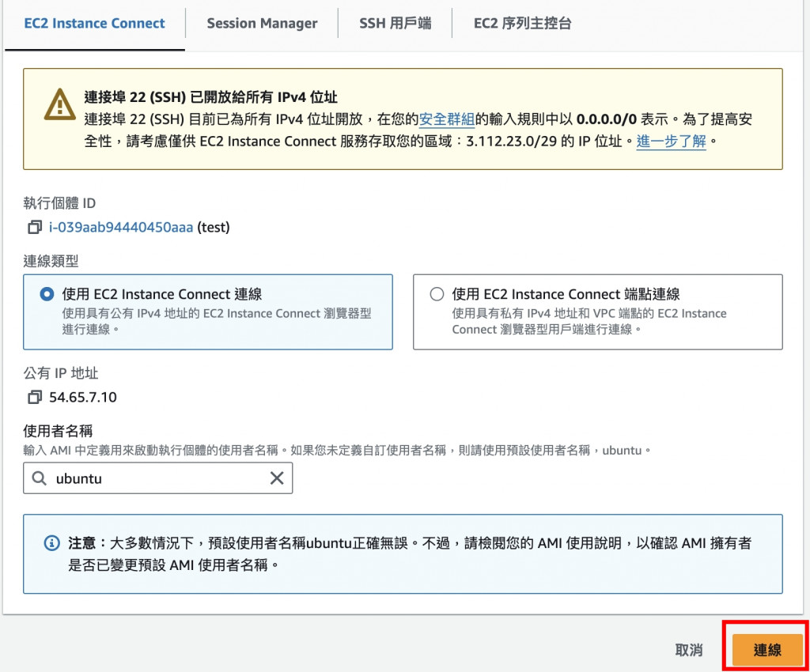Focus the ubuntu username input field
Screen dimensions: 810x672
158,478
